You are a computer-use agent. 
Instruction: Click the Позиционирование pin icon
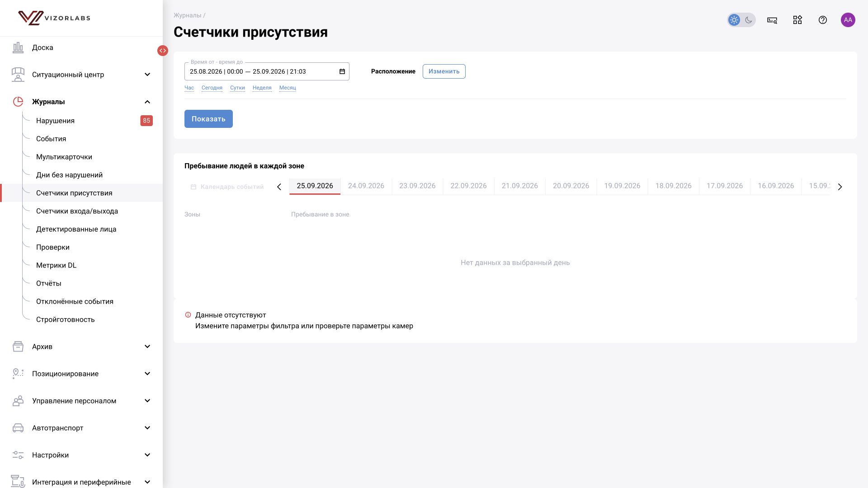click(18, 374)
